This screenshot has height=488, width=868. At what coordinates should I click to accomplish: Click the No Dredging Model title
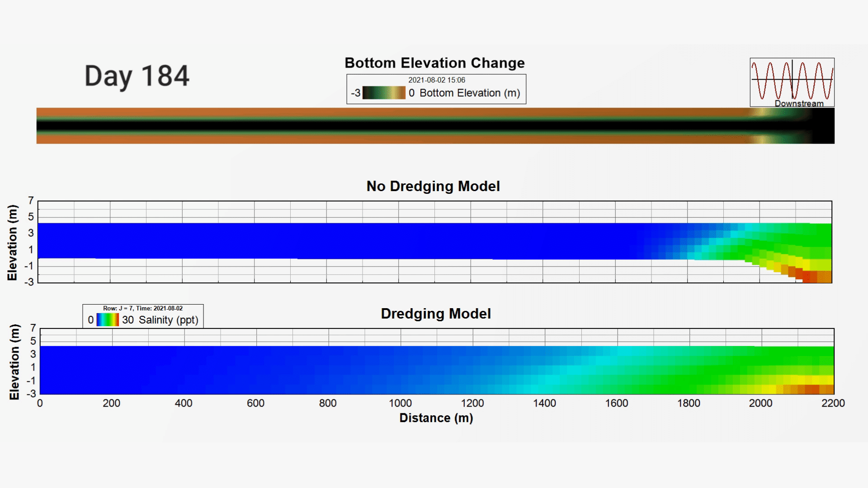coord(433,186)
